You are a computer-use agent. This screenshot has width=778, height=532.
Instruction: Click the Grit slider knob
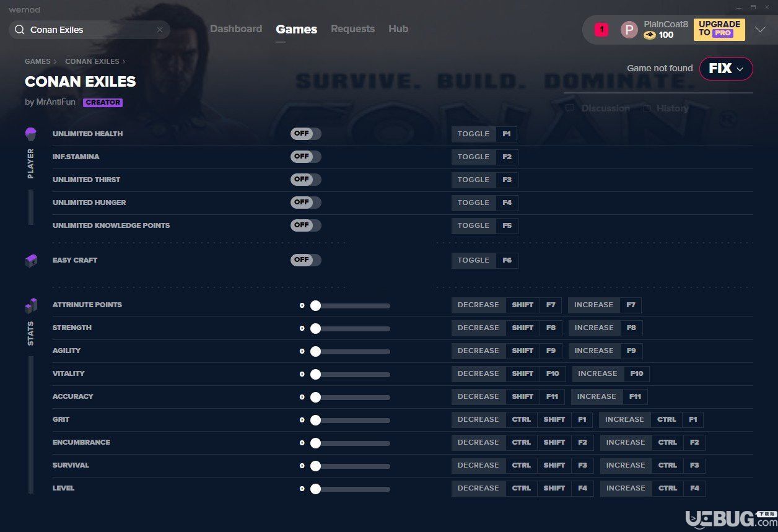coord(315,420)
